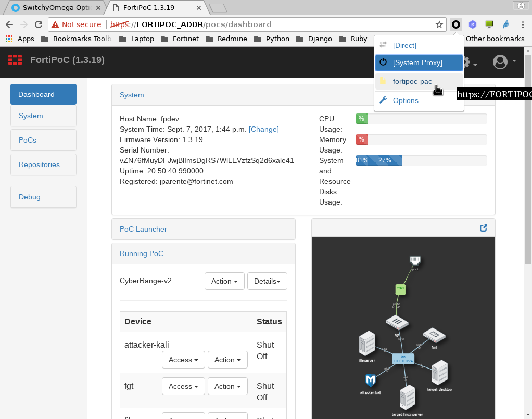The image size is (532, 419).
Task: Open topology in new window icon
Action: pos(483,228)
